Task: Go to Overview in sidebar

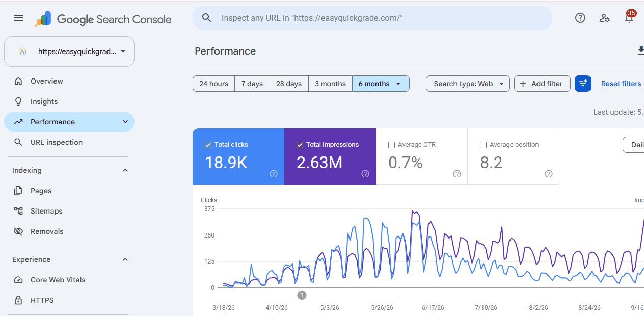Action: click(x=69, y=81)
